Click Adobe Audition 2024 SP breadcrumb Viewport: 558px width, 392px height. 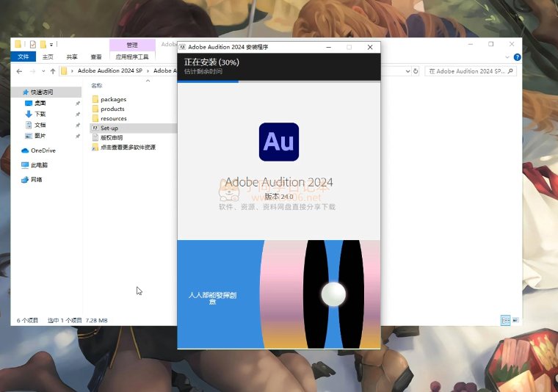pyautogui.click(x=110, y=70)
